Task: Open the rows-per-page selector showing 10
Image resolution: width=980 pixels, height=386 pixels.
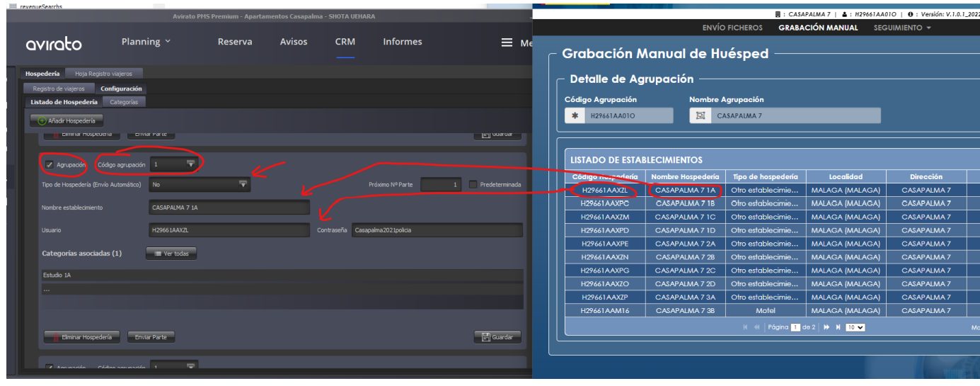Action: [x=855, y=327]
